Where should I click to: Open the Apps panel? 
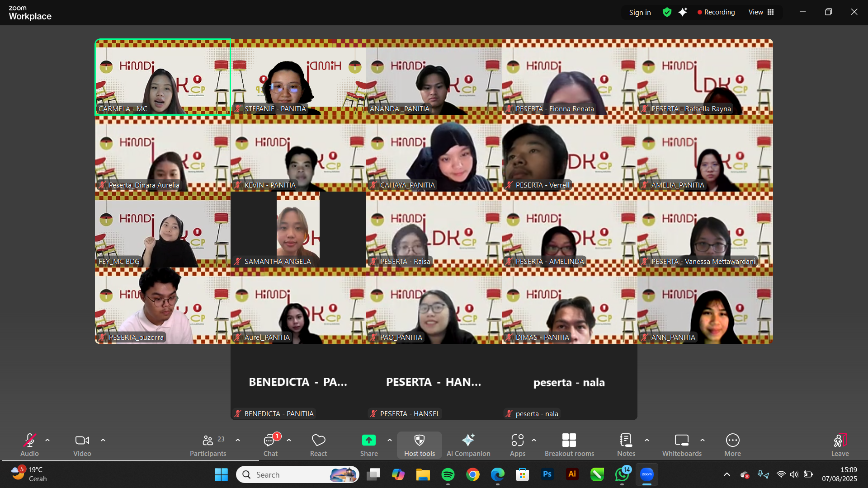(518, 445)
